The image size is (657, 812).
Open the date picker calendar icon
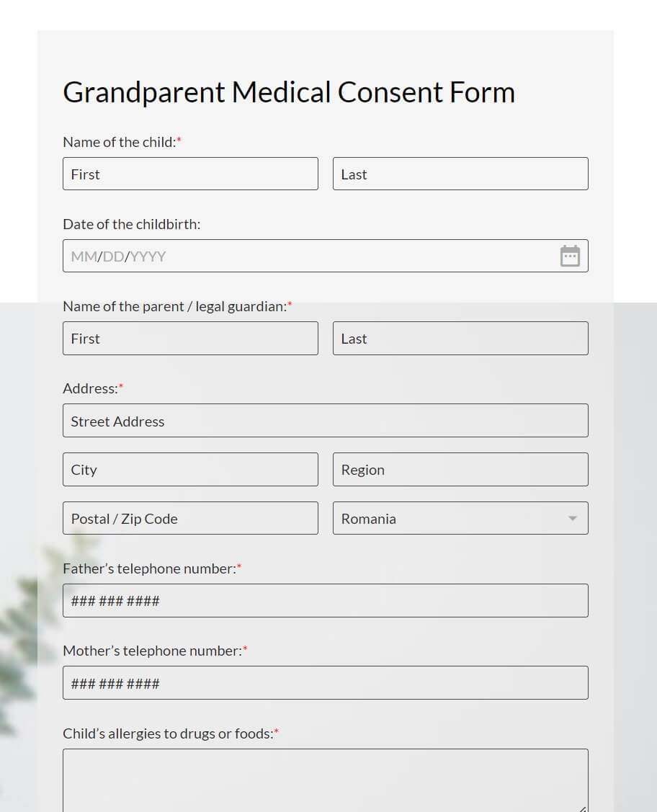[570, 256]
